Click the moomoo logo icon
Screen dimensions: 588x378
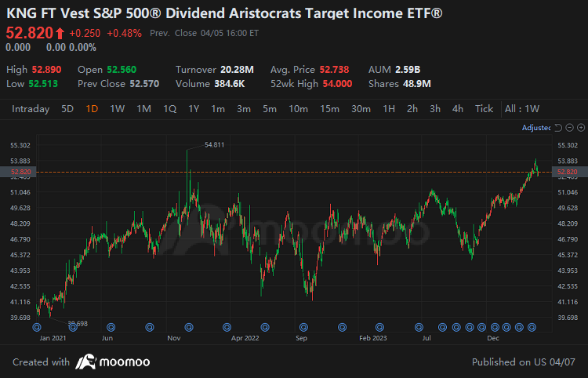click(x=85, y=362)
